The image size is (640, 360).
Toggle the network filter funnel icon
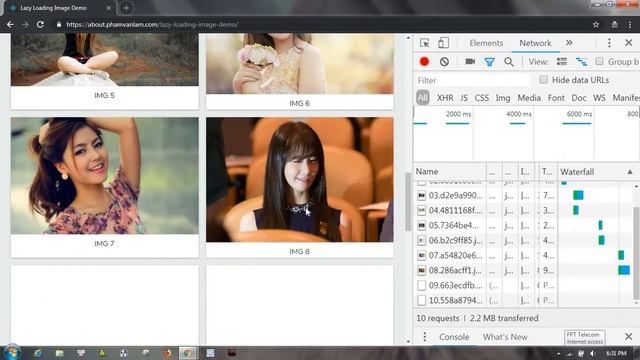489,62
